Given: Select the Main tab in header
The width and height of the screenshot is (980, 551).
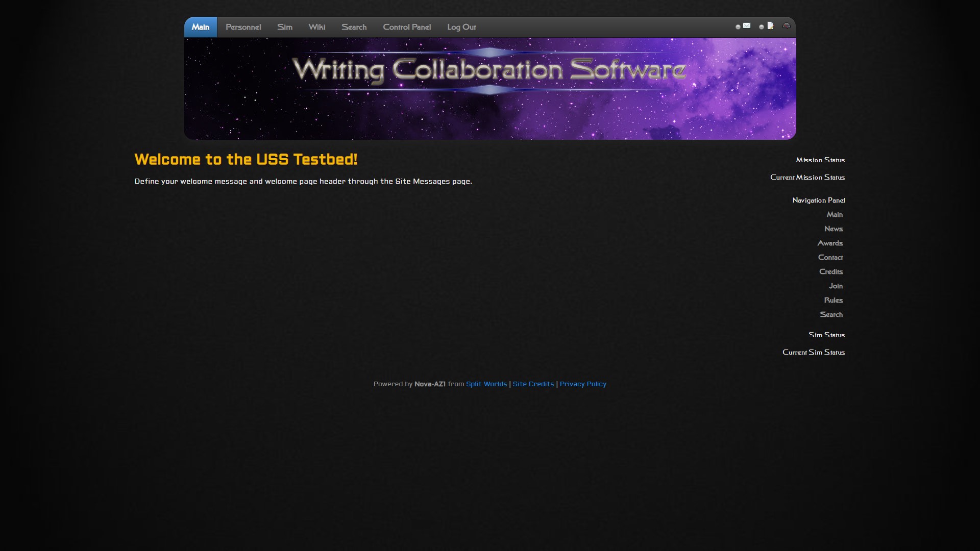Looking at the screenshot, I should [201, 27].
